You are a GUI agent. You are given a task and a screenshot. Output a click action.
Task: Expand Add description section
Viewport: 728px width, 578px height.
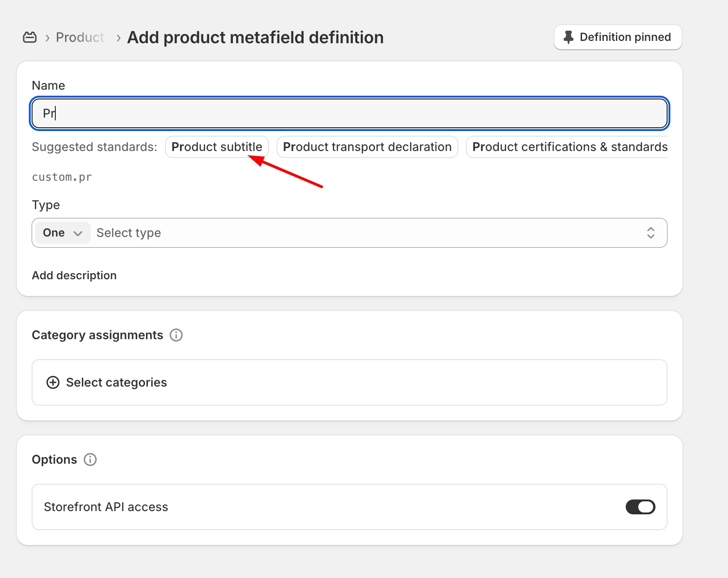74,276
